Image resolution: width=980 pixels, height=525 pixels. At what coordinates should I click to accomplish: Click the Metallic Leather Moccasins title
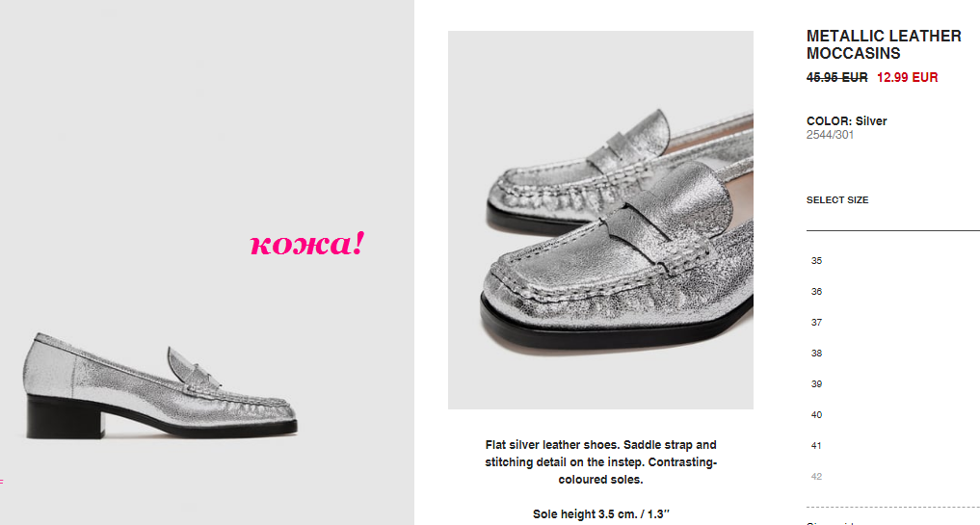coord(884,44)
